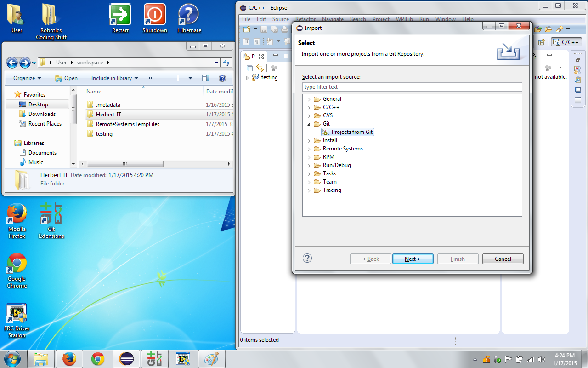The image size is (588, 368).
Task: Click the Windows Start button
Action: click(12, 358)
